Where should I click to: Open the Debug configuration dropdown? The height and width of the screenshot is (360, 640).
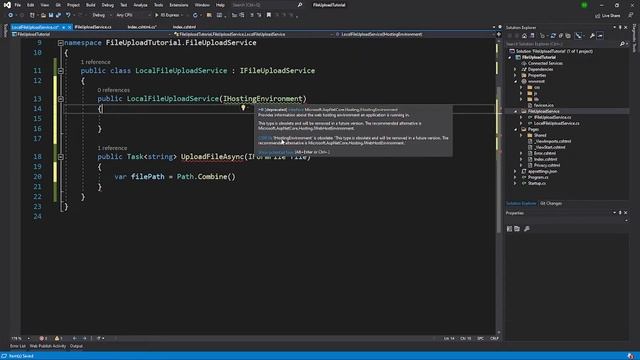pos(101,15)
